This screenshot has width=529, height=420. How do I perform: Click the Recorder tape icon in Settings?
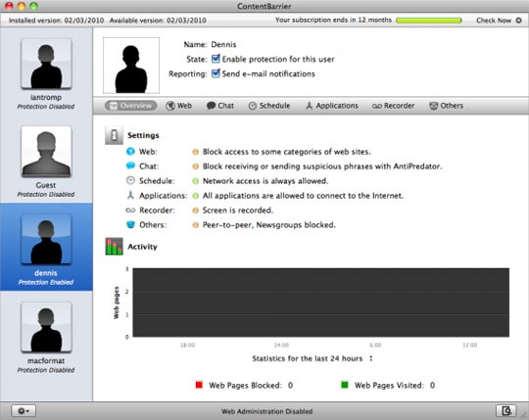click(x=130, y=210)
